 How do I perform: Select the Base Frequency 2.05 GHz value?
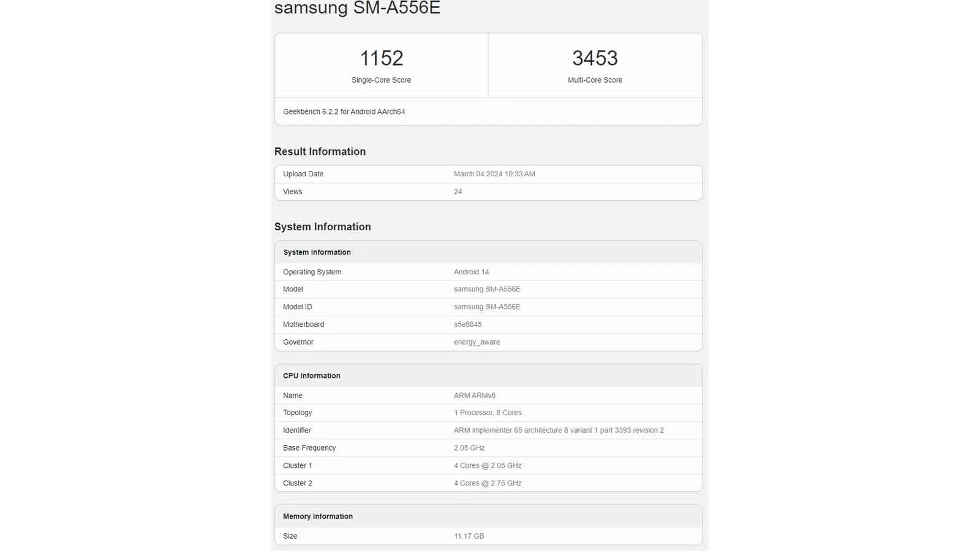(x=469, y=448)
